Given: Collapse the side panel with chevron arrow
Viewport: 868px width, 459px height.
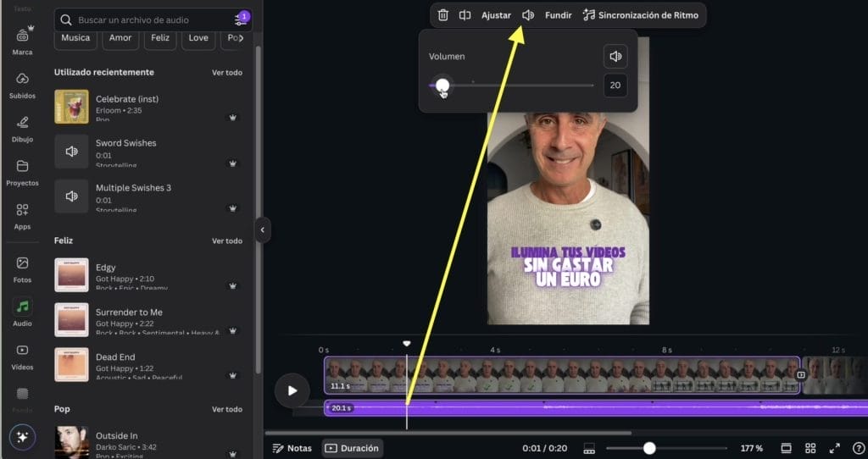Looking at the screenshot, I should tap(263, 229).
